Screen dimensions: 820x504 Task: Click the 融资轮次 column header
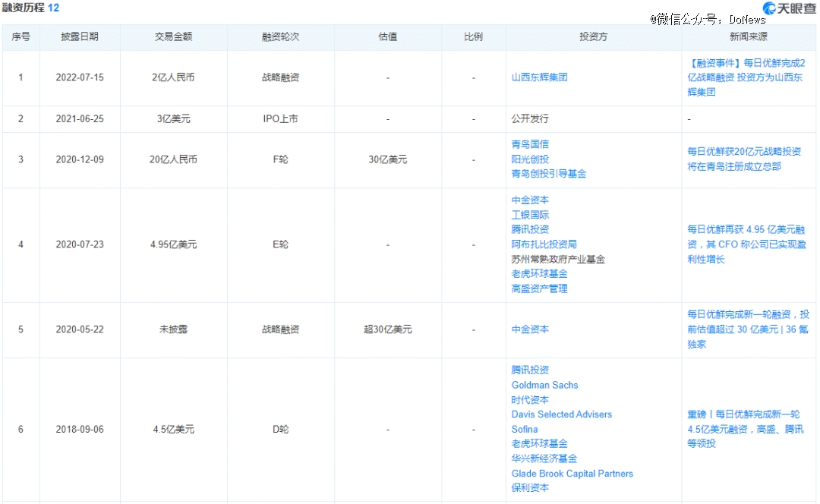(280, 36)
